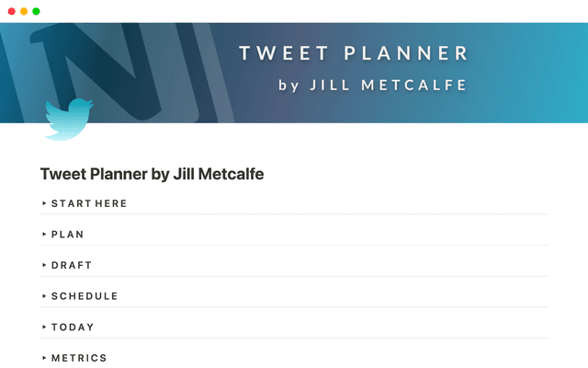Expand the METRICS disclosure arrow

point(44,358)
